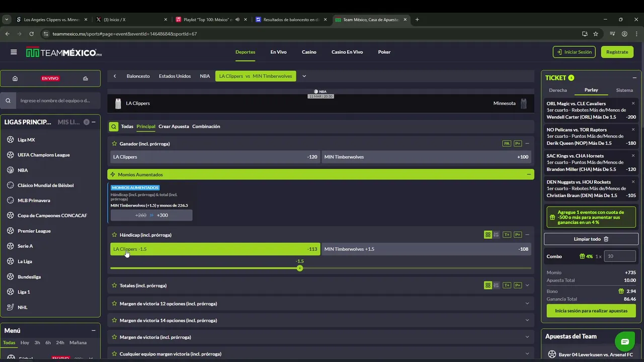Expand Margen de victoria 12 opciones
644x362 pixels.
(527, 304)
